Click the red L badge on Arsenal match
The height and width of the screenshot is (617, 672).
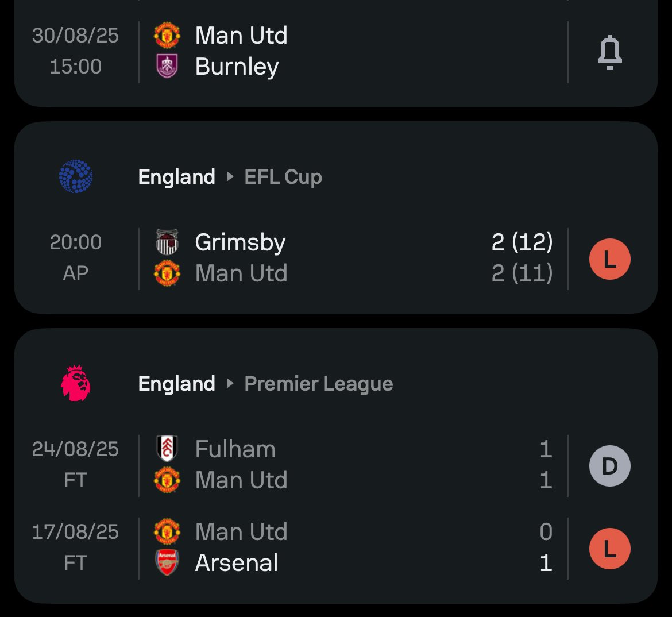tap(609, 549)
